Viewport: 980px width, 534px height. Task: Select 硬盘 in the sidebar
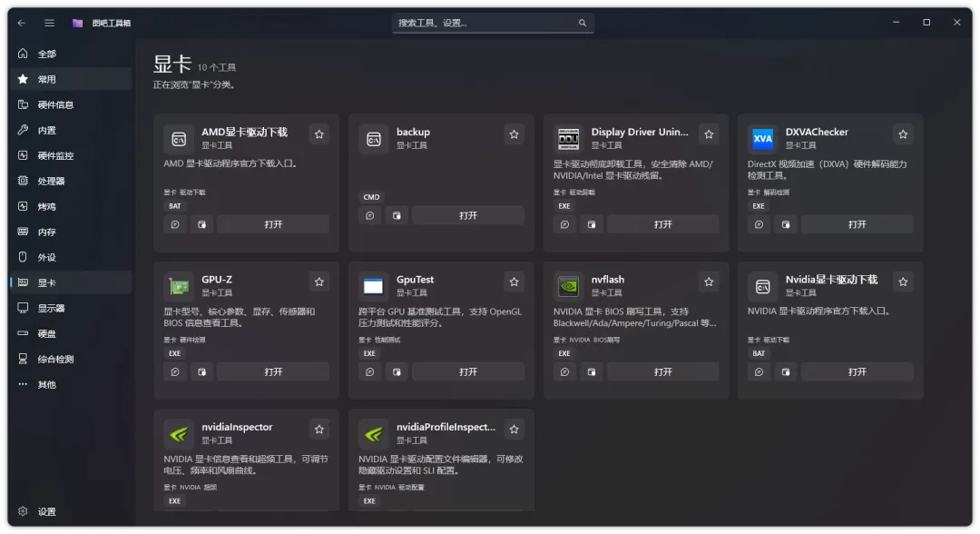(x=72, y=334)
